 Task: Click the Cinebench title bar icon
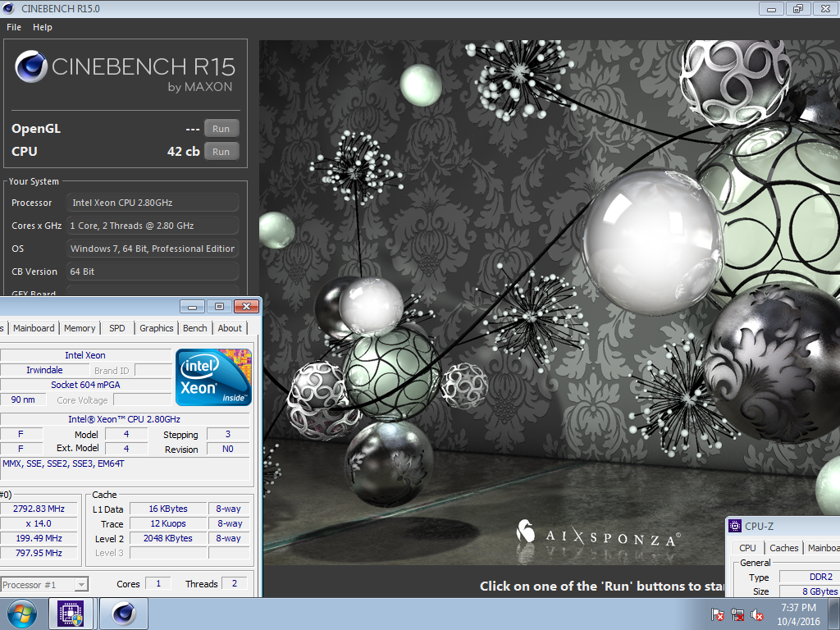click(9, 8)
